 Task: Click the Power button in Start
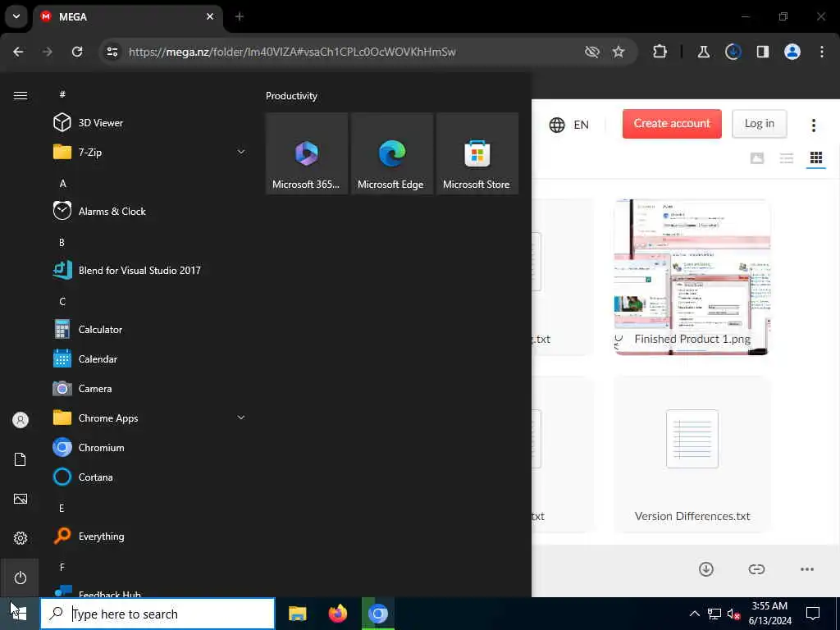(20, 577)
